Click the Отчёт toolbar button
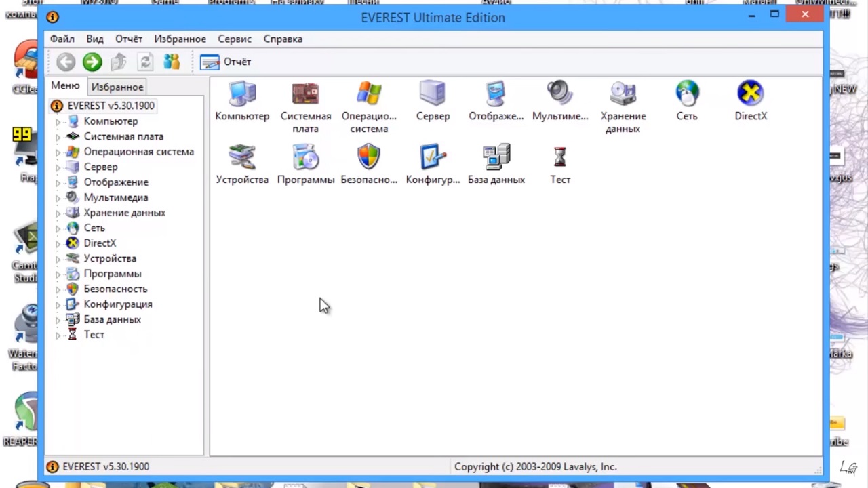Screen dimensions: 868x488 click(x=226, y=62)
